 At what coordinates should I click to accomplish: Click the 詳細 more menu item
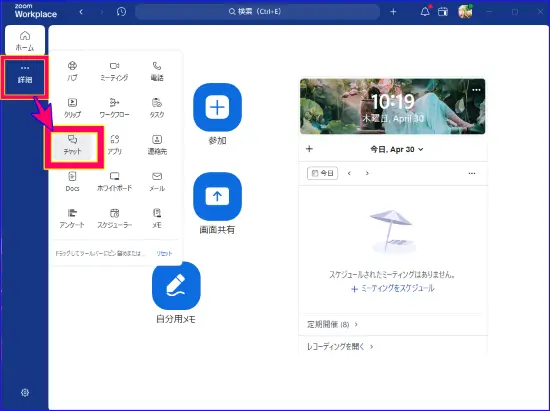pos(25,75)
